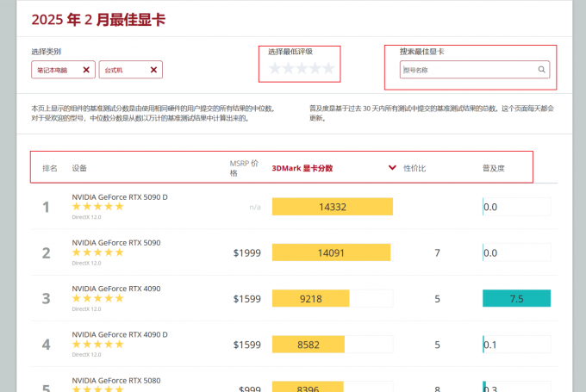
Task: Sort by 性价比 column
Action: (x=415, y=168)
